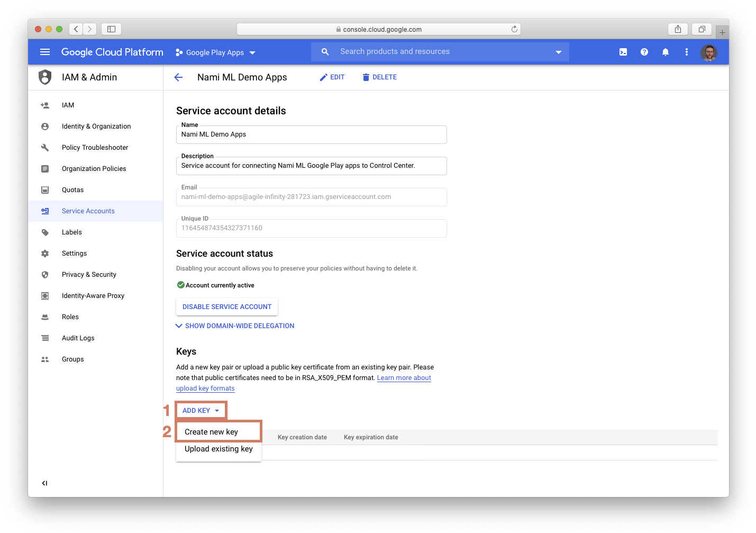Collapse the sidebar with bottom arrow

tap(44, 483)
